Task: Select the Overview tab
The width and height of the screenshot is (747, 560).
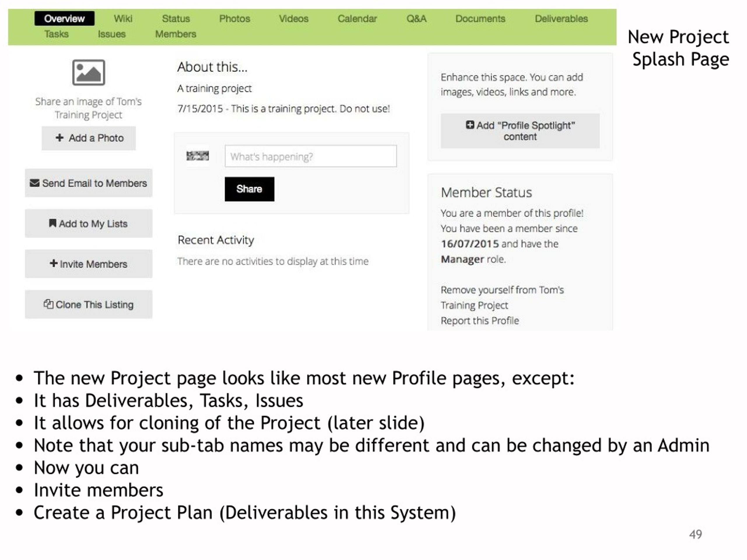Action: (x=64, y=19)
